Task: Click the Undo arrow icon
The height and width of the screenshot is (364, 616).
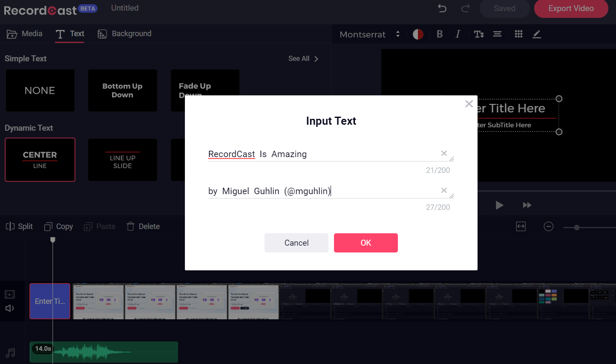Action: pyautogui.click(x=442, y=9)
